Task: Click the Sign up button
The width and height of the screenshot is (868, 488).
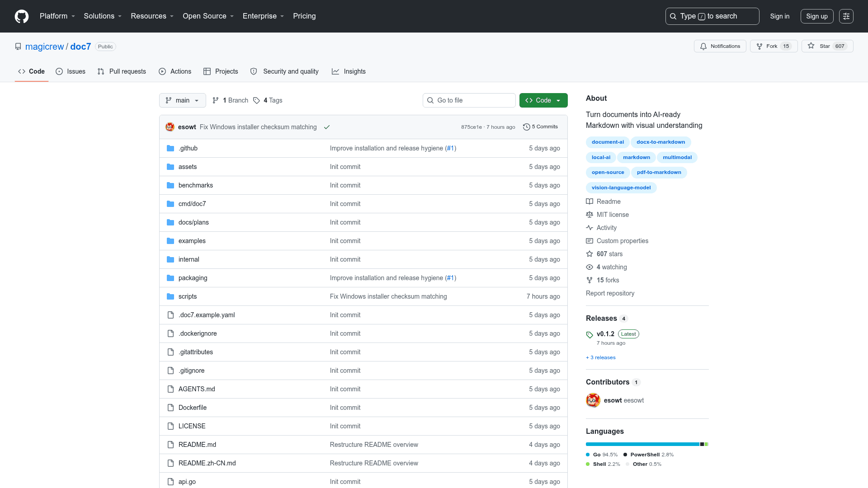Action: pyautogui.click(x=817, y=16)
